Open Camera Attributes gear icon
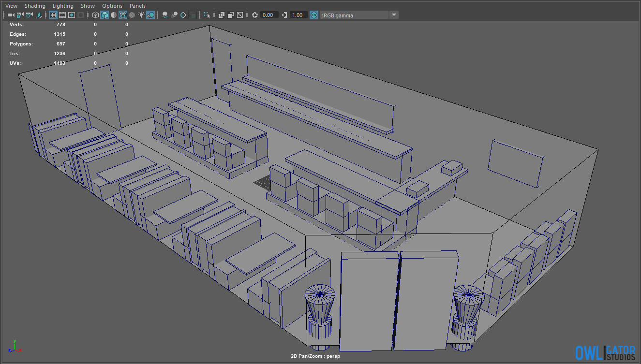 (x=29, y=15)
